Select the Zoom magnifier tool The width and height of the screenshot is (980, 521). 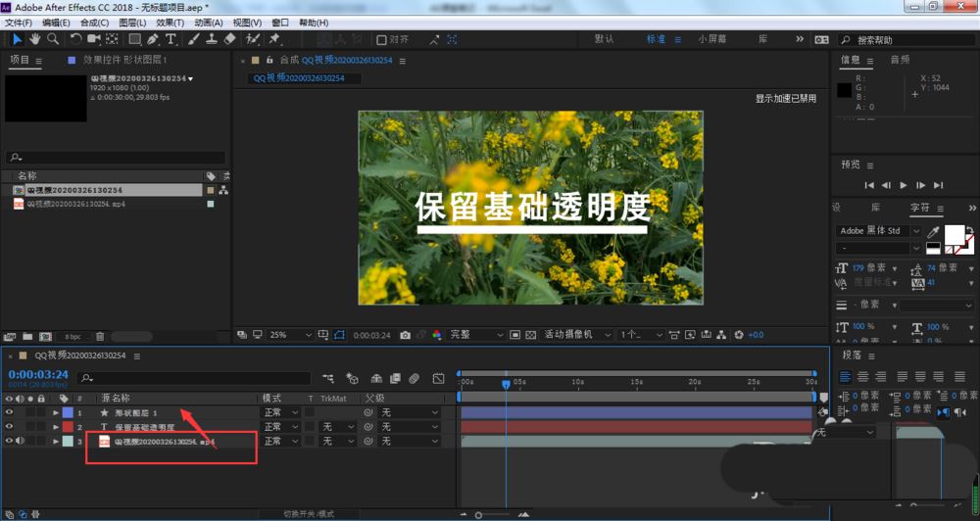click(x=52, y=39)
